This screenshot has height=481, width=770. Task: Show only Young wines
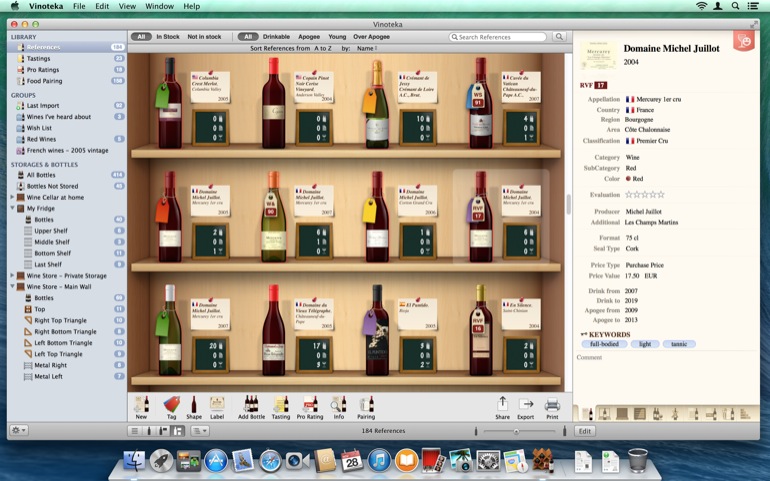[337, 37]
